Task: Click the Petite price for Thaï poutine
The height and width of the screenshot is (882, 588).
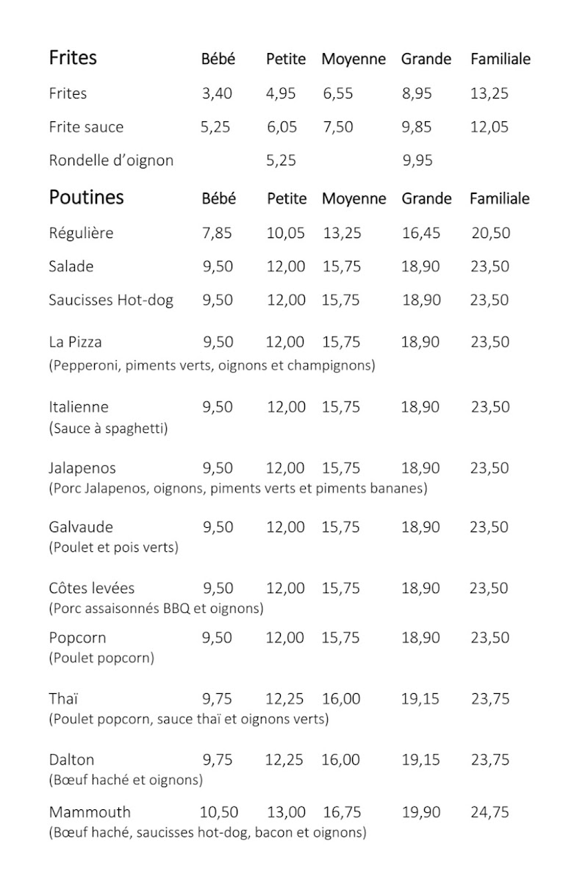Action: tap(284, 698)
